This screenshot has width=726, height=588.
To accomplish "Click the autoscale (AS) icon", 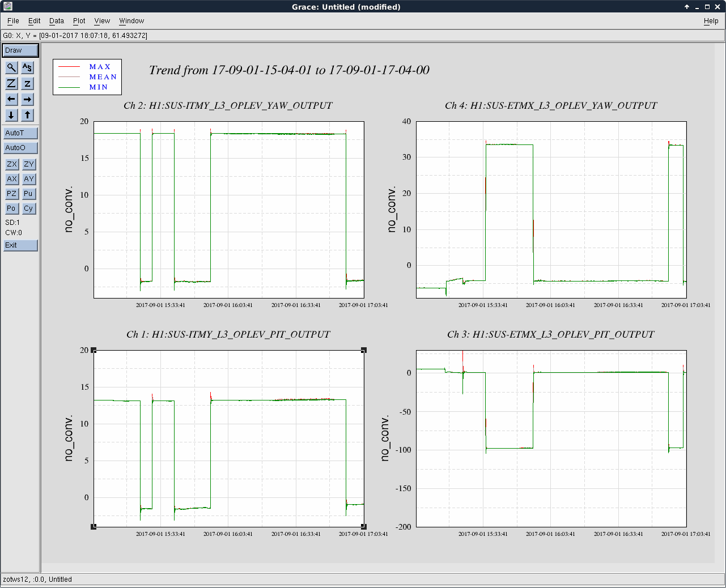I will (27, 67).
